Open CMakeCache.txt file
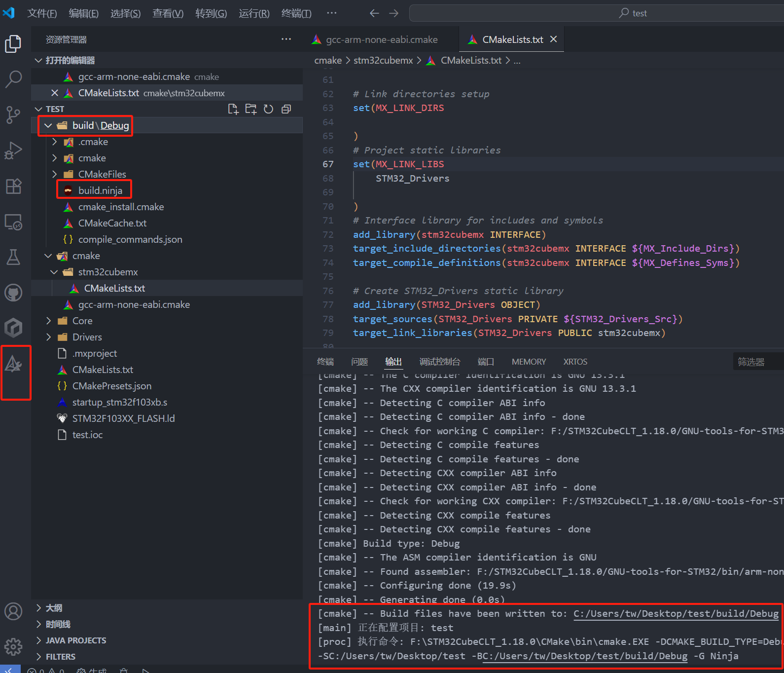Image resolution: width=784 pixels, height=673 pixels. coord(112,223)
